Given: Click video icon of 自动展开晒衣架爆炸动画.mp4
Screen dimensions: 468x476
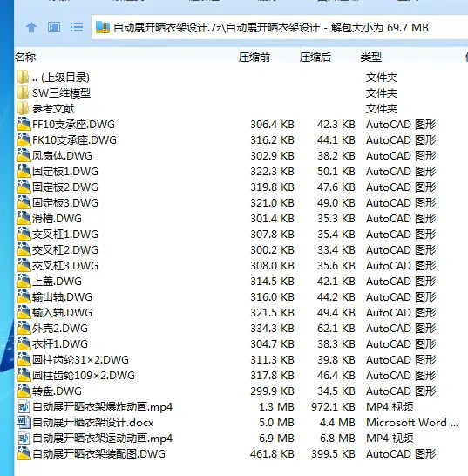Looking at the screenshot, I should coord(24,406).
